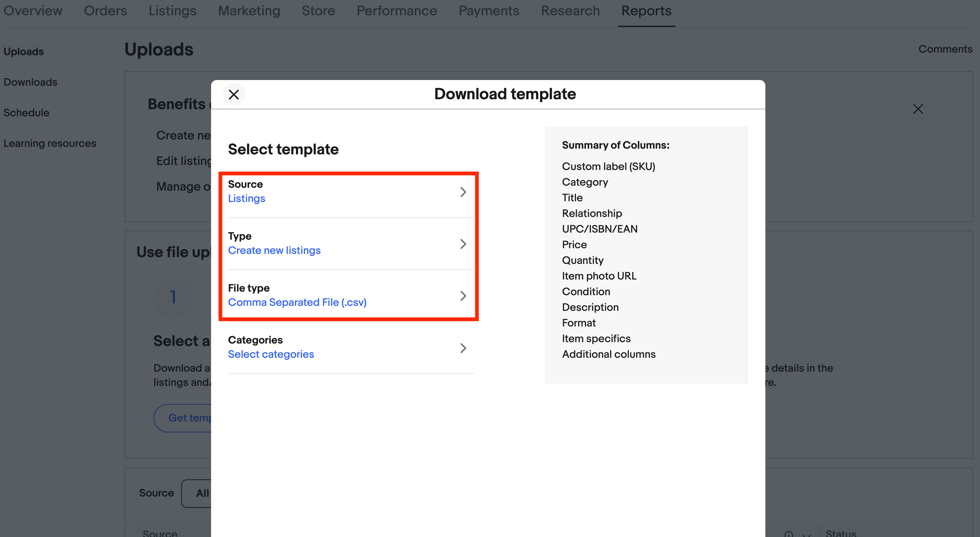Click the Item specifics column entry
The height and width of the screenshot is (537, 980).
pos(596,338)
